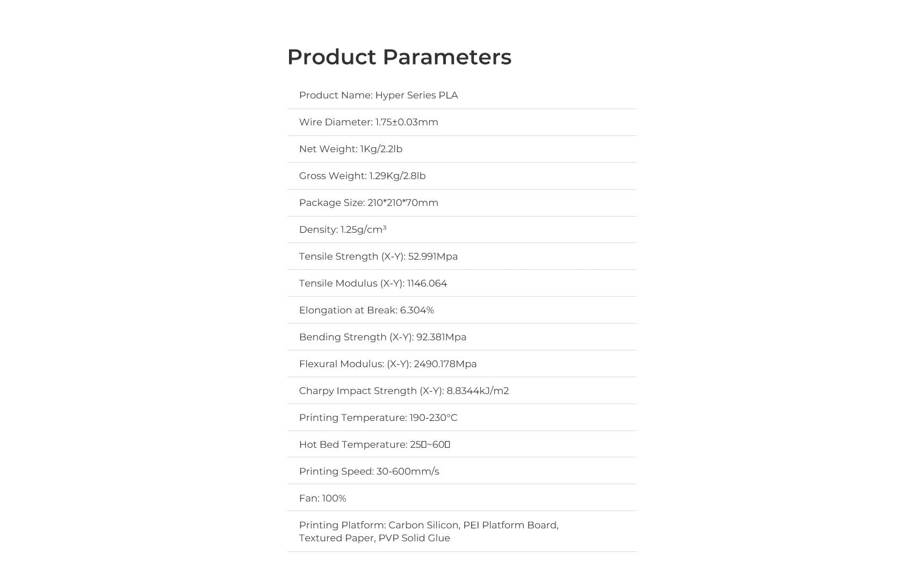Click the Hot Bed Temperature row
924x582 pixels.
pyautogui.click(x=374, y=445)
